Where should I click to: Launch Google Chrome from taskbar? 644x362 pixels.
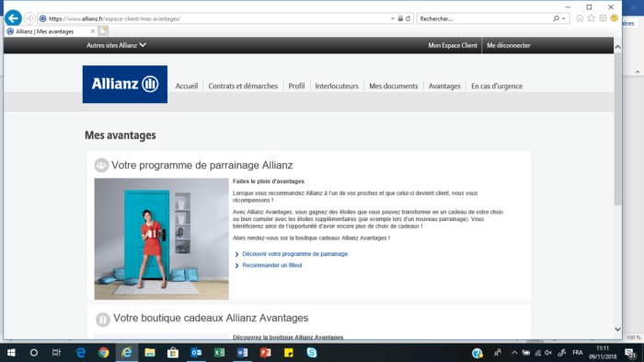tap(103, 353)
